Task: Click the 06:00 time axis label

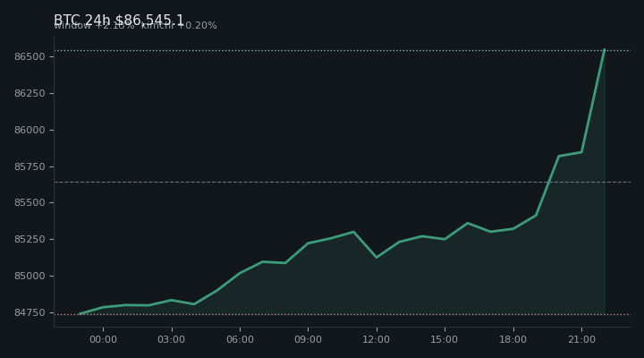Action: (x=240, y=339)
